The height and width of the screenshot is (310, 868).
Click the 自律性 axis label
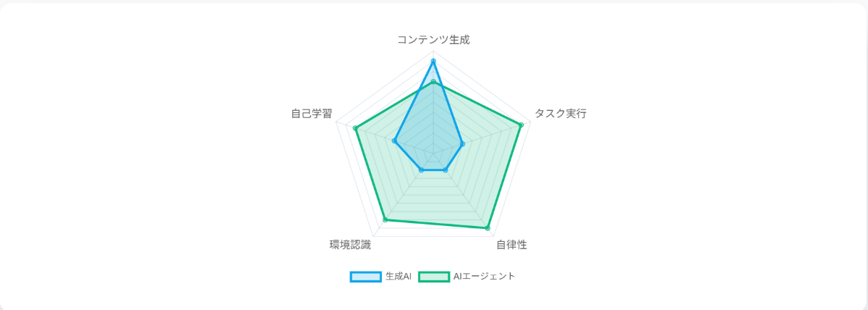tap(511, 245)
